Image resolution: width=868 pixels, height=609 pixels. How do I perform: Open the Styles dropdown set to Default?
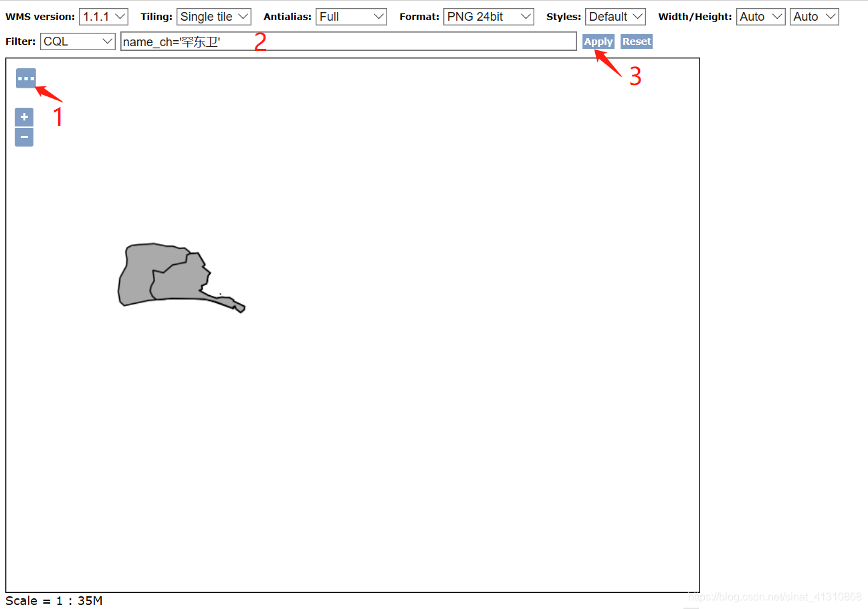tap(615, 16)
